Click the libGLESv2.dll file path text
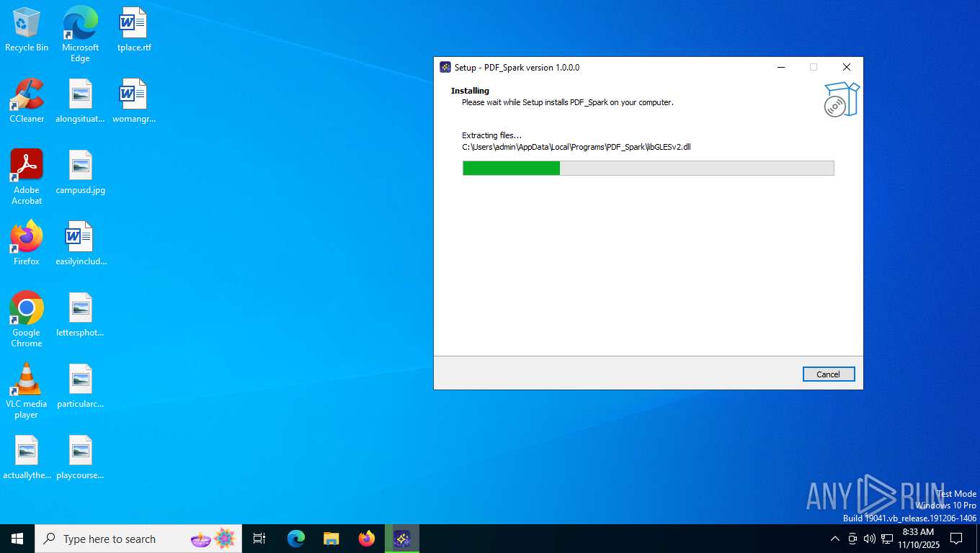 (x=576, y=147)
